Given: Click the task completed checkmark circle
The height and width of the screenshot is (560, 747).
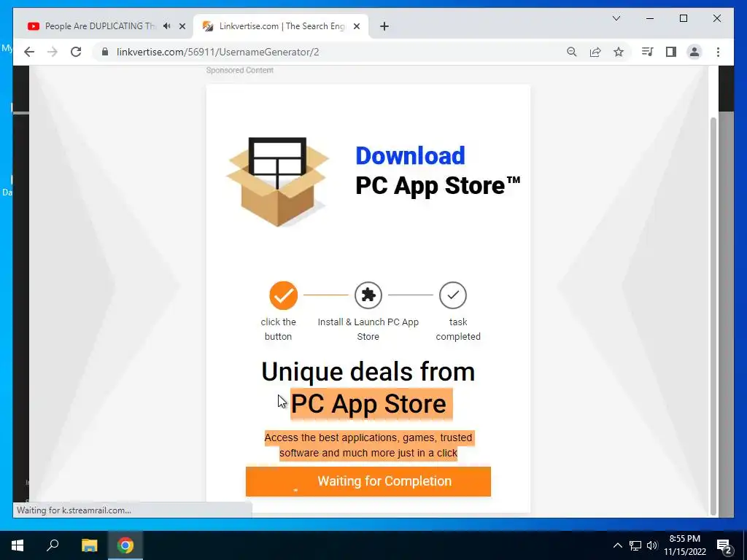Looking at the screenshot, I should (x=453, y=295).
